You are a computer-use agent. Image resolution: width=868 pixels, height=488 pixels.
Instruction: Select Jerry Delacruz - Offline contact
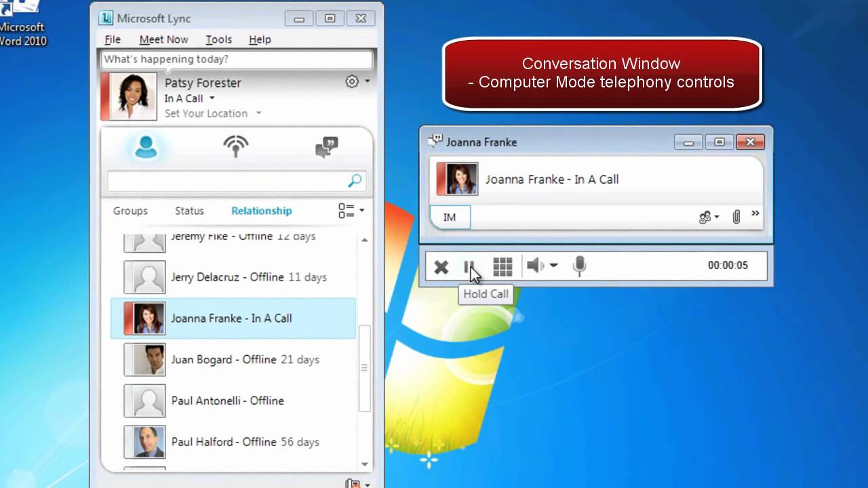(x=233, y=277)
